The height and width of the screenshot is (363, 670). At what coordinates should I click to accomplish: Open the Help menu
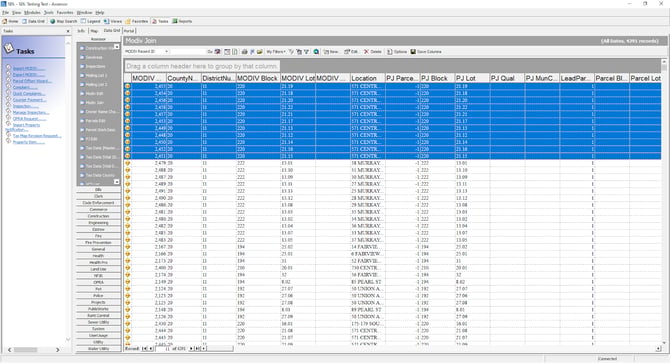pyautogui.click(x=100, y=12)
